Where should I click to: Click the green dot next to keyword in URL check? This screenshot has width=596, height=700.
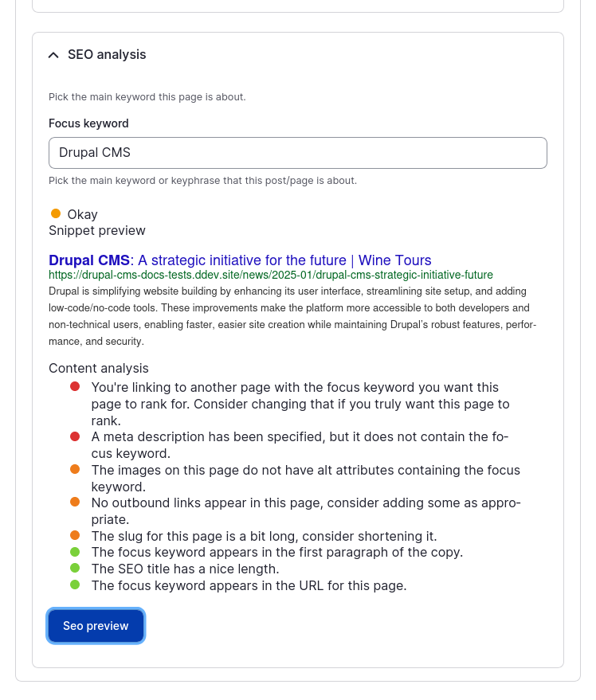tap(75, 585)
